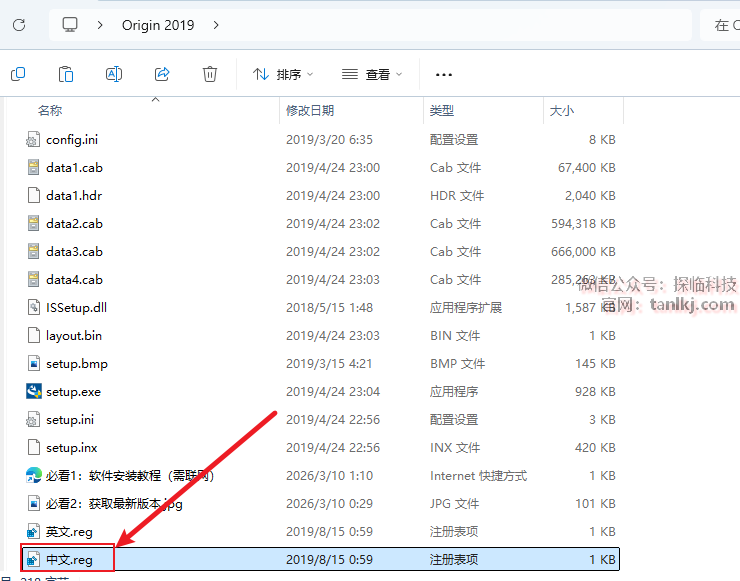Refresh the current folder view
The image size is (740, 581).
(x=20, y=24)
